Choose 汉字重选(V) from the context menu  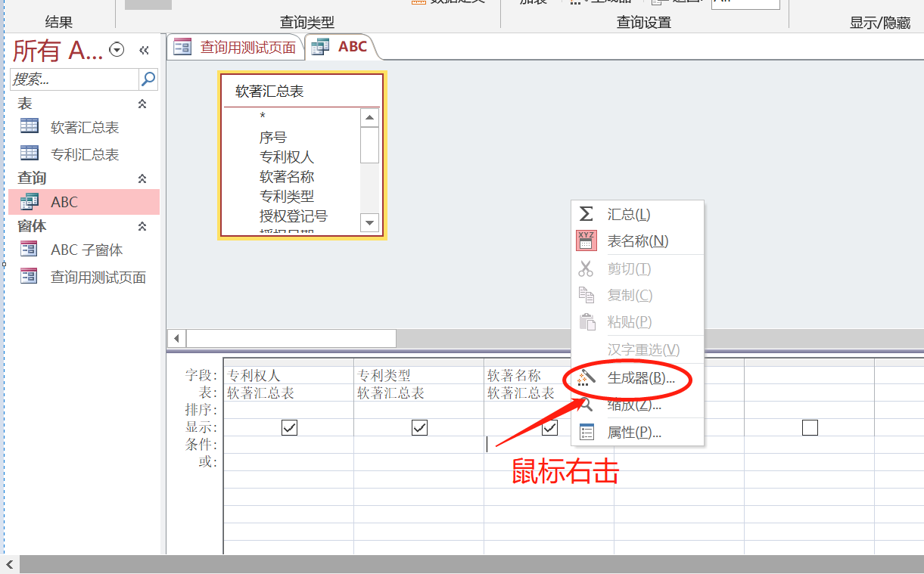coord(637,349)
